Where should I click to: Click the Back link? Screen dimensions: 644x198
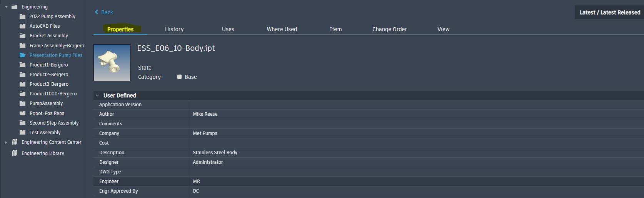tap(107, 12)
